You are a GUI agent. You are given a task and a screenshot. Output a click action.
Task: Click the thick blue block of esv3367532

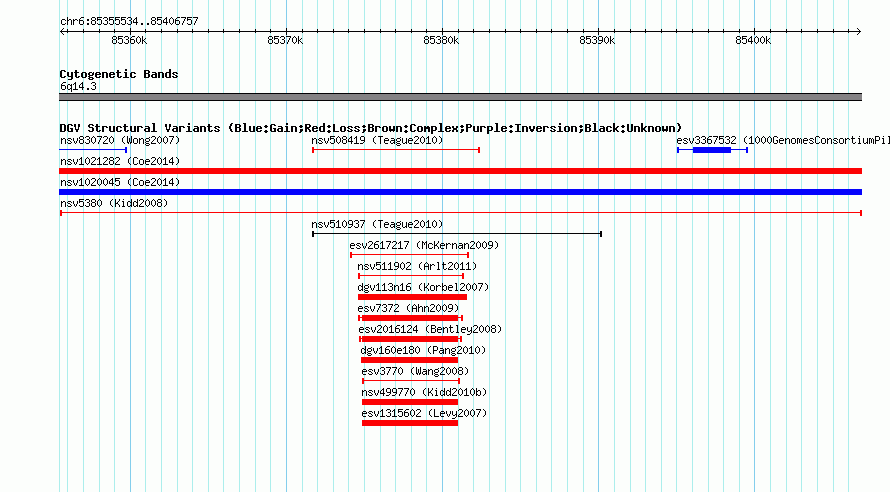click(x=712, y=150)
